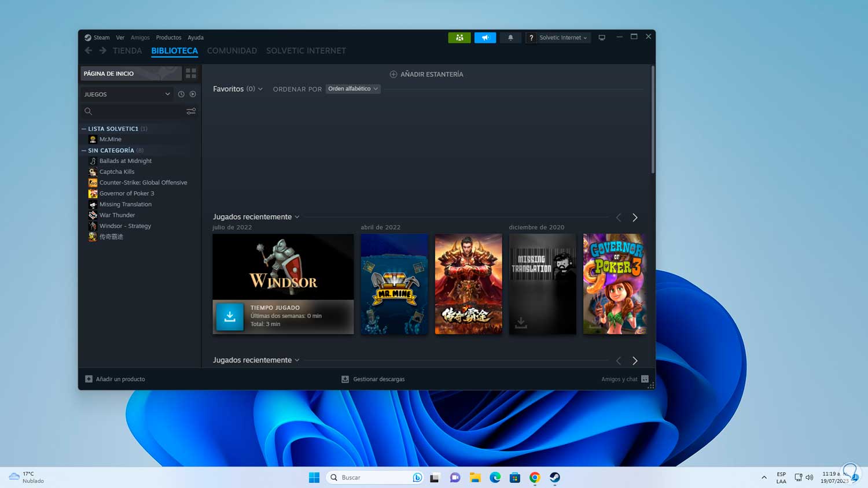Image resolution: width=868 pixels, height=488 pixels.
Task: Open the Governor of Poker 3 cover
Action: pyautogui.click(x=615, y=284)
